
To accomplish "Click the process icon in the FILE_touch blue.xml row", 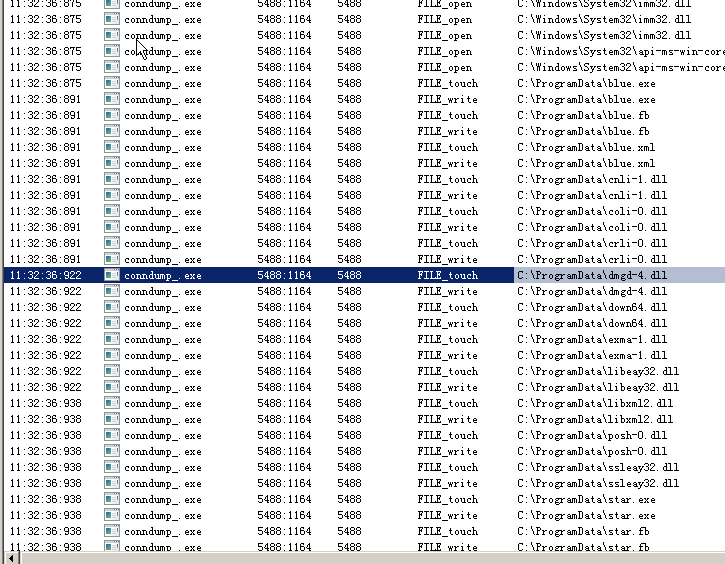I will point(112,147).
